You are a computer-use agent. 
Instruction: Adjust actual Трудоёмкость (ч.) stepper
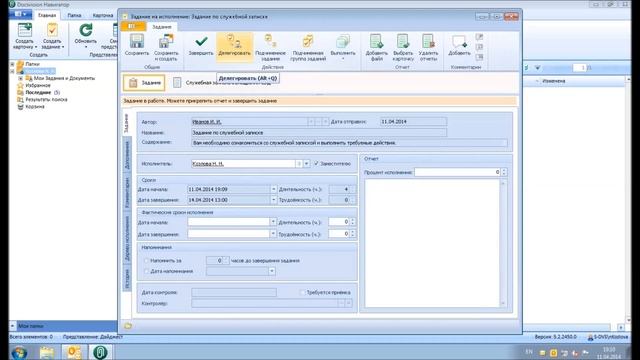click(352, 234)
